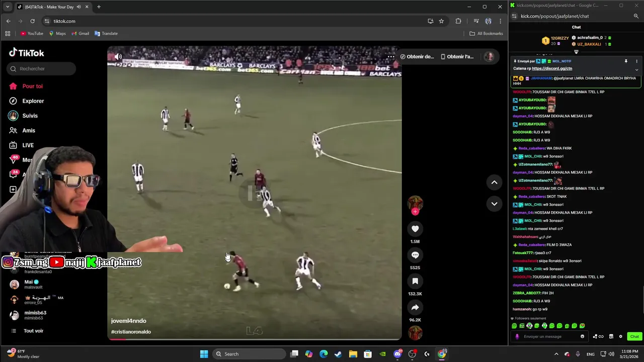This screenshot has height=362, width=644.
Task: Go back in TikTok browser window
Action: pyautogui.click(x=8, y=21)
